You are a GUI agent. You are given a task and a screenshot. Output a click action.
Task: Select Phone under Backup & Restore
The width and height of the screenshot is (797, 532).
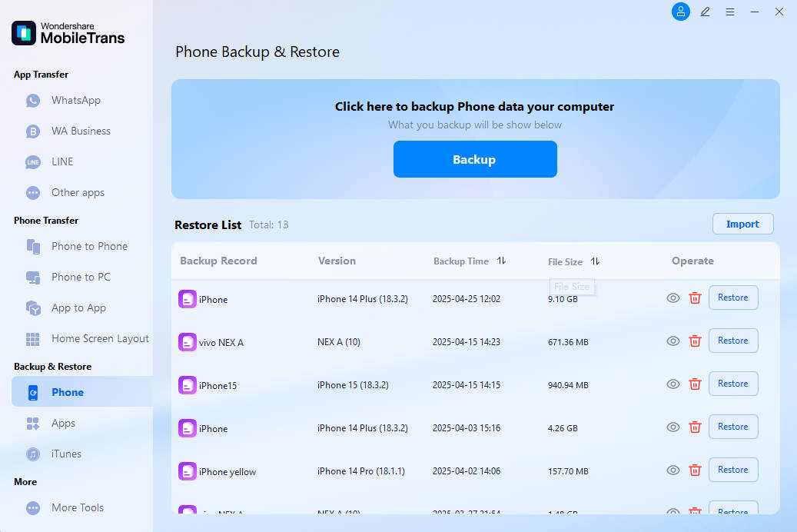pyautogui.click(x=81, y=392)
